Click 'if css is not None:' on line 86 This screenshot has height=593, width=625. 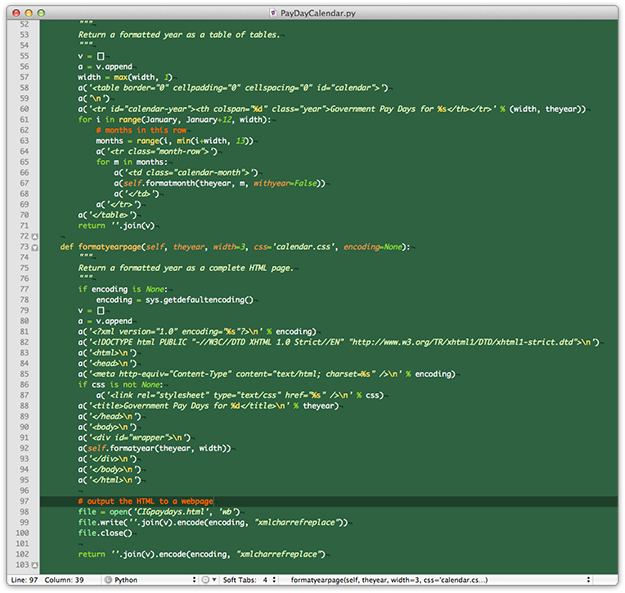[x=120, y=385]
